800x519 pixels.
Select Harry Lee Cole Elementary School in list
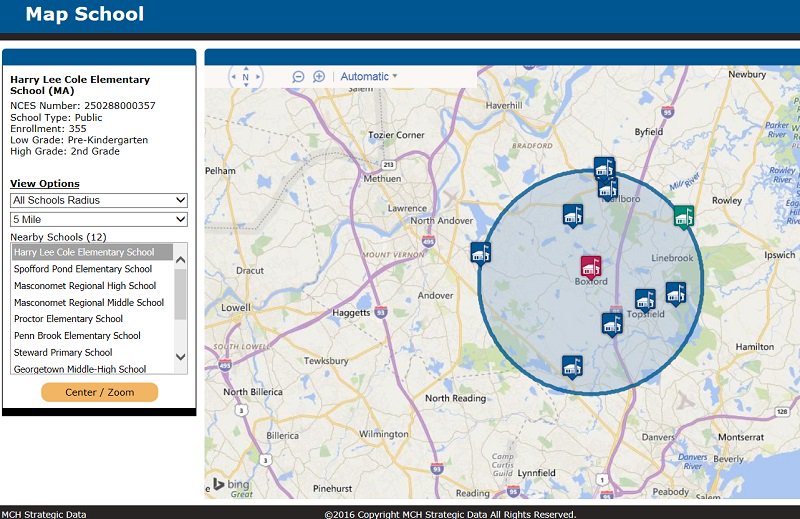(x=92, y=252)
